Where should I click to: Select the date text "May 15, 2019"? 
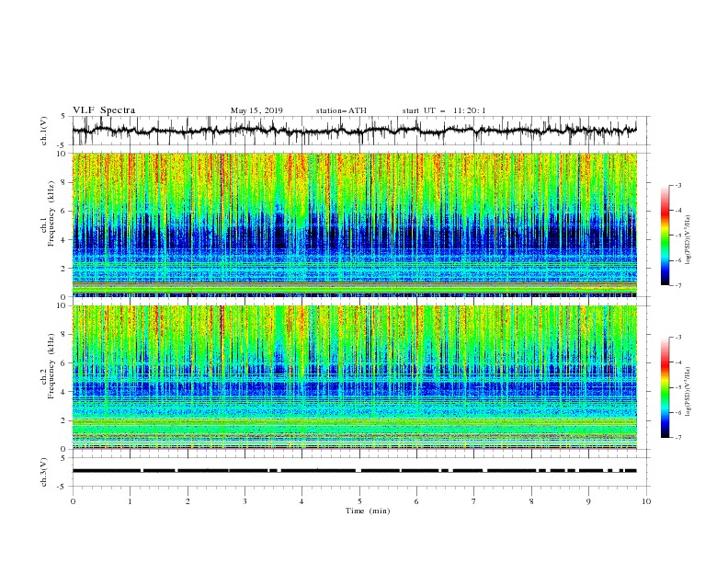(x=256, y=110)
